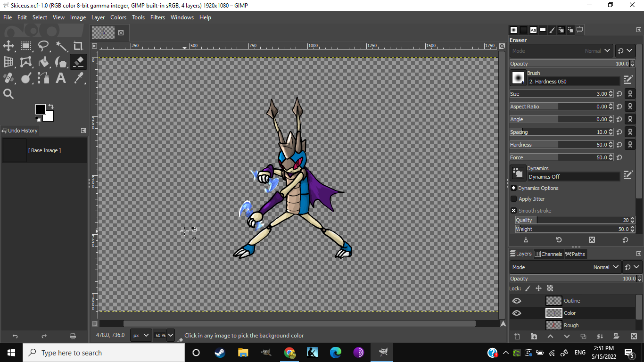Open the Layers dock tab menu arrow
The width and height of the screenshot is (644, 362).
pyautogui.click(x=639, y=254)
